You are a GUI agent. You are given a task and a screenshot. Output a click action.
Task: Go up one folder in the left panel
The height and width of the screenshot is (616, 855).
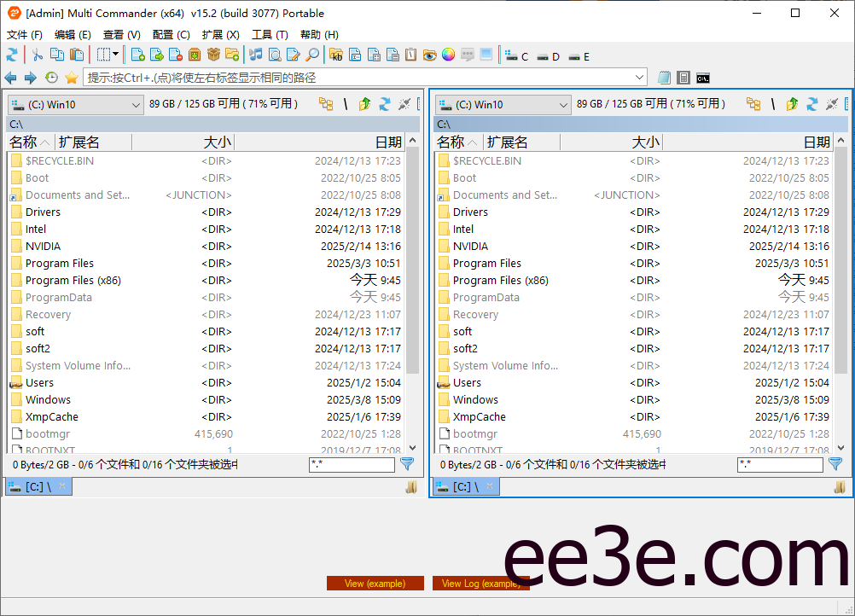point(364,103)
